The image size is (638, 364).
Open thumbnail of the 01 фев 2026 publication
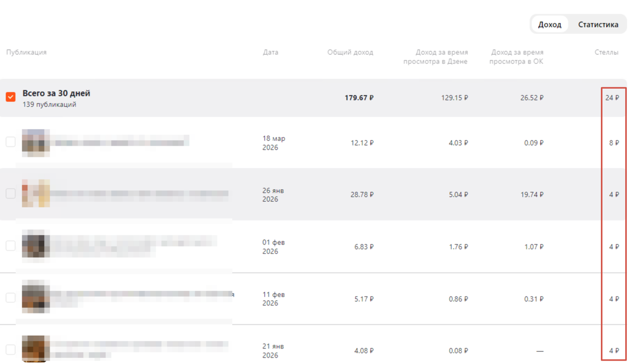coord(36,246)
